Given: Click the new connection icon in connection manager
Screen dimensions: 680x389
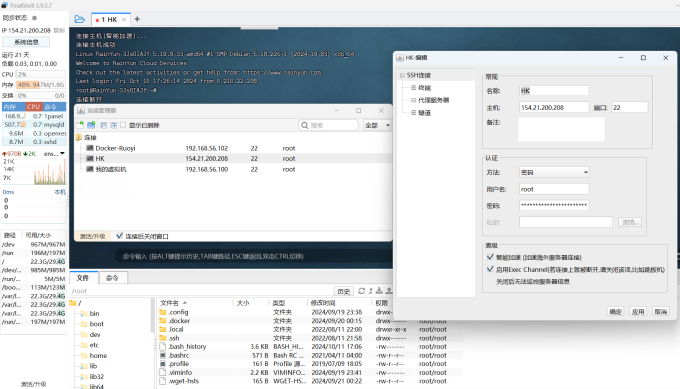Looking at the screenshot, I should pyautogui.click(x=80, y=125).
